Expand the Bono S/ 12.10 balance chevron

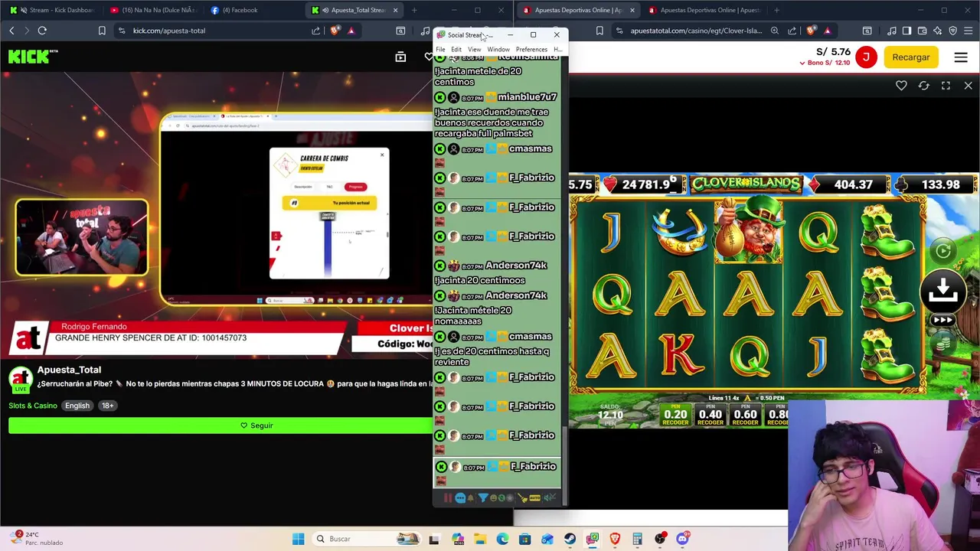point(802,63)
